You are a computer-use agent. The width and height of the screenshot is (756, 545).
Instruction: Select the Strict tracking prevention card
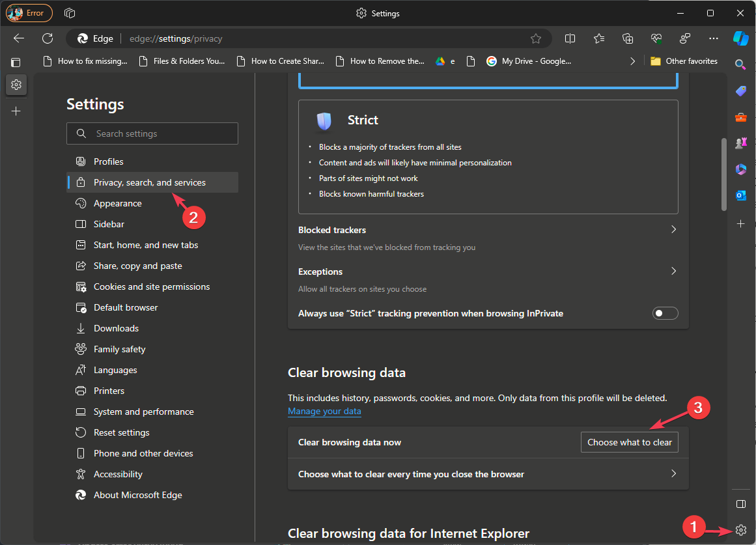point(488,156)
